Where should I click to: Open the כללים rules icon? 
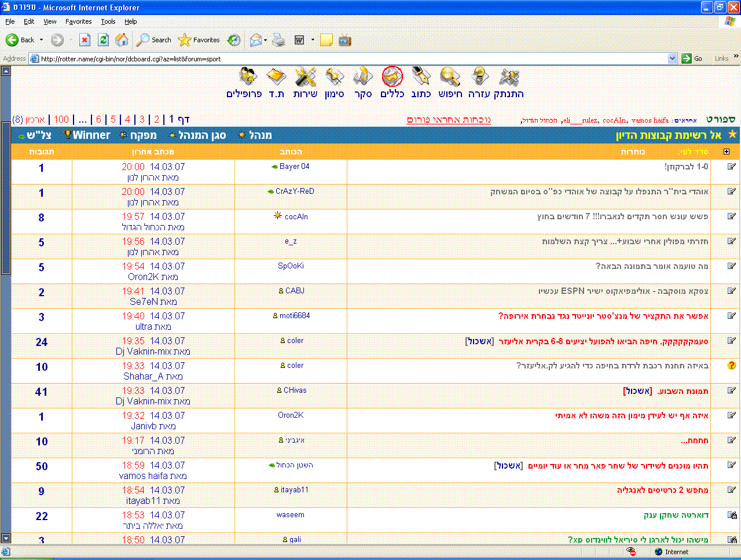tap(392, 77)
